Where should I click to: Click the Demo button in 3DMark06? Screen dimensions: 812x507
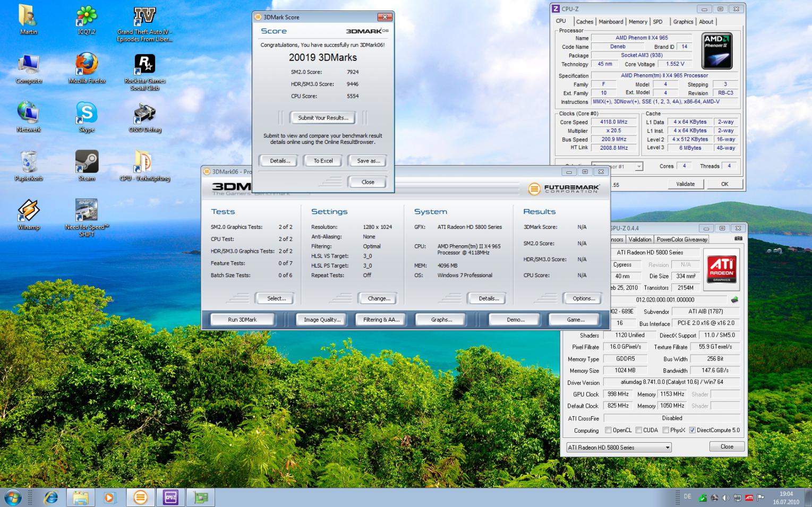[515, 320]
